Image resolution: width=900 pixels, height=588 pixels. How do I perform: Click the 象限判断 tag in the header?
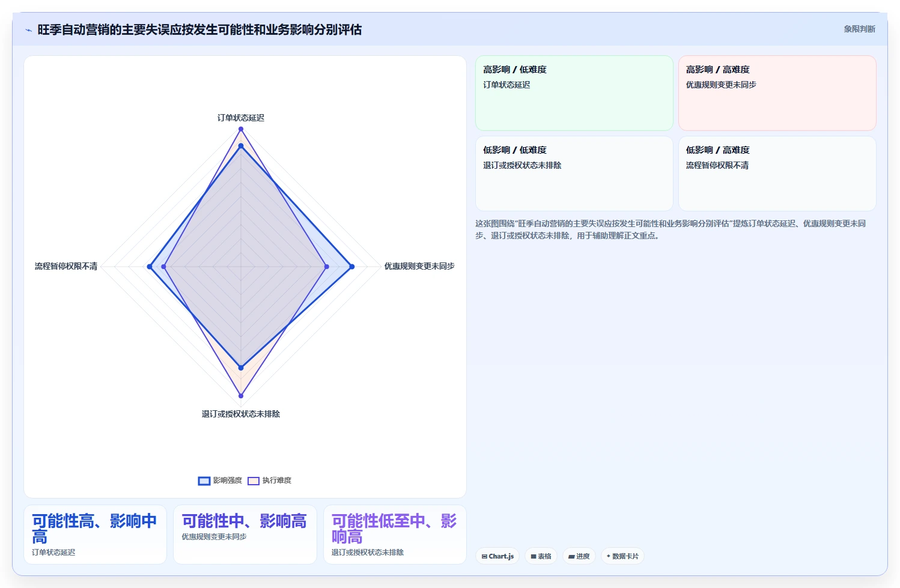859,29
